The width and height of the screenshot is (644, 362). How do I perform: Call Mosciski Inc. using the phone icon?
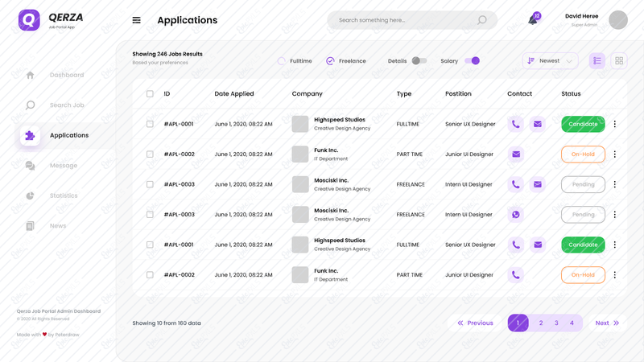[x=516, y=185]
